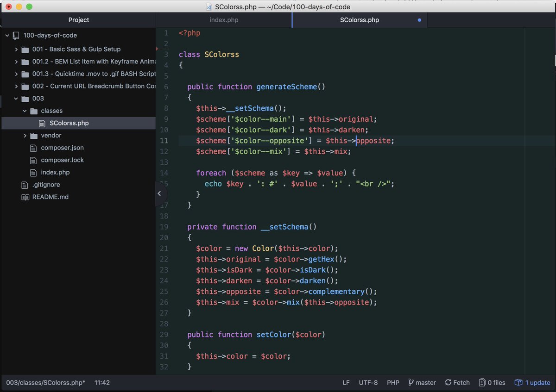Click line number 29 in the gutter
The height and width of the screenshot is (392, 556).
tap(164, 335)
